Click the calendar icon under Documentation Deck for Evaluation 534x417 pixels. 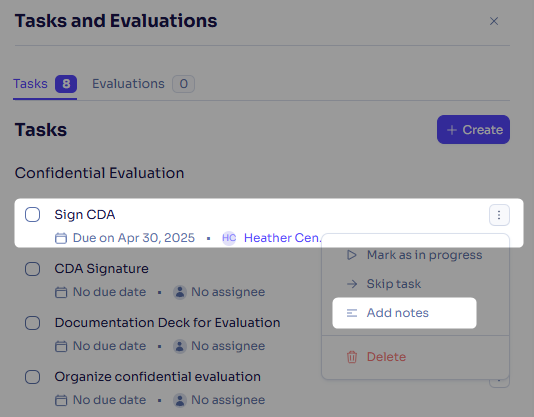[61, 346]
